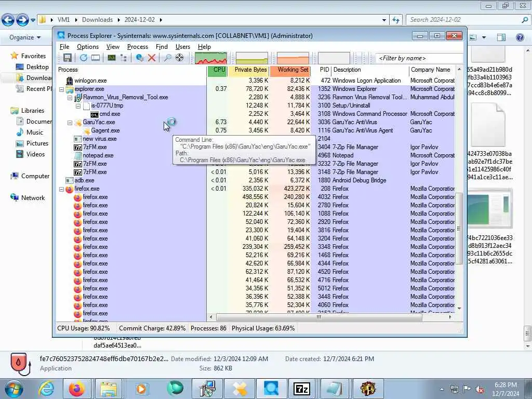
Task: Click the process list horizontal scrollbar
Action: [x=320, y=317]
